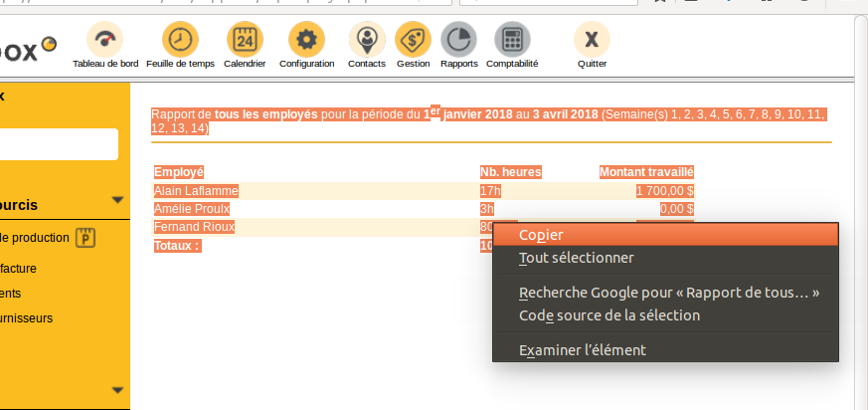Open the Calendrier calendar icon
This screenshot has height=410, width=868.
[245, 40]
